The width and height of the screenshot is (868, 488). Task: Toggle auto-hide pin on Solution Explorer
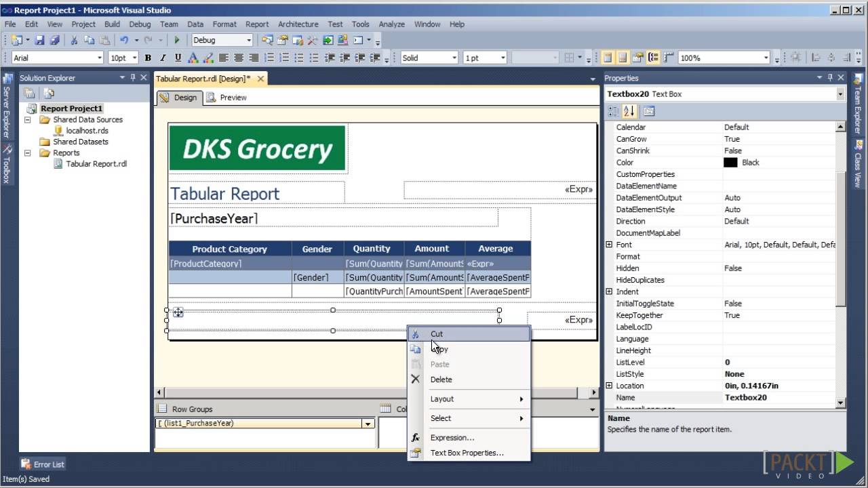coord(133,78)
